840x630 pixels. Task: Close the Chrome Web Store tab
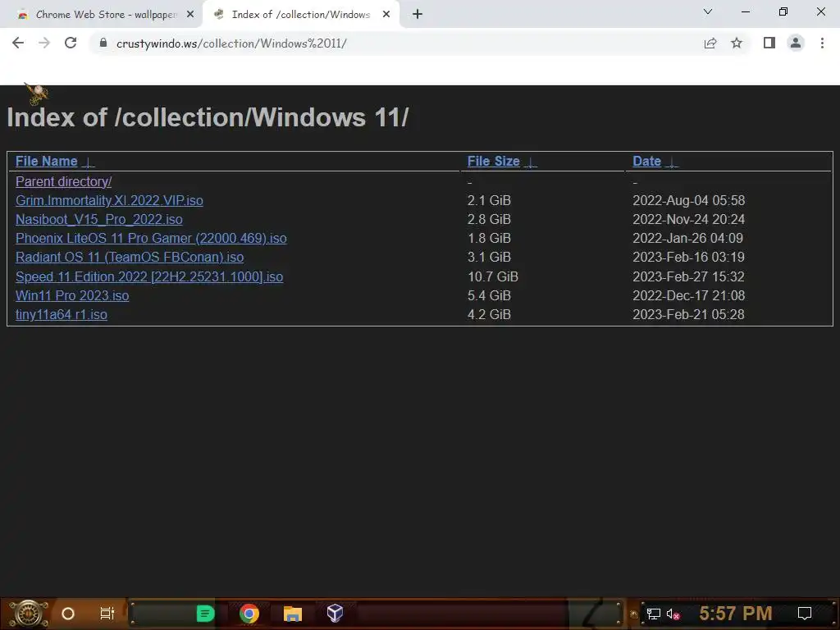point(190,15)
